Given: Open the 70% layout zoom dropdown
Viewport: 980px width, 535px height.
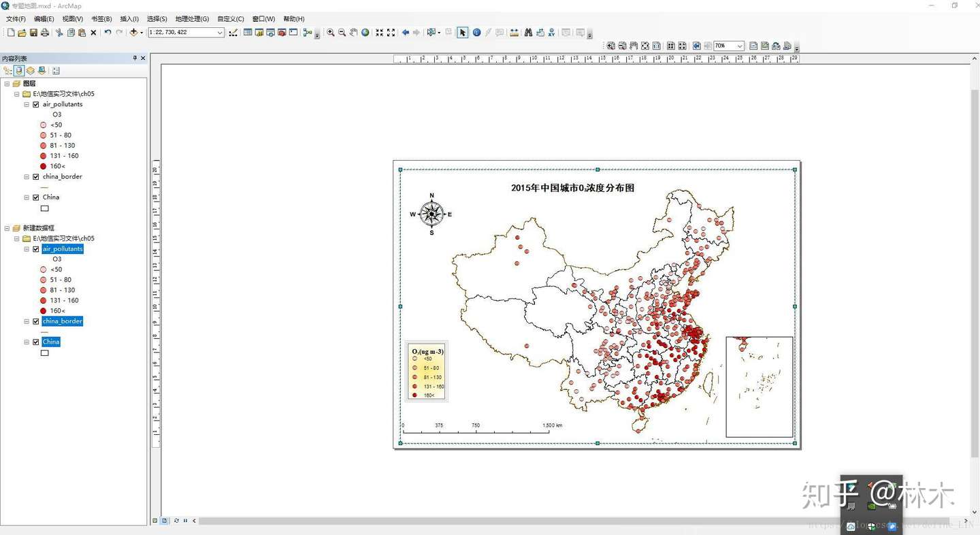Looking at the screenshot, I should pyautogui.click(x=739, y=46).
